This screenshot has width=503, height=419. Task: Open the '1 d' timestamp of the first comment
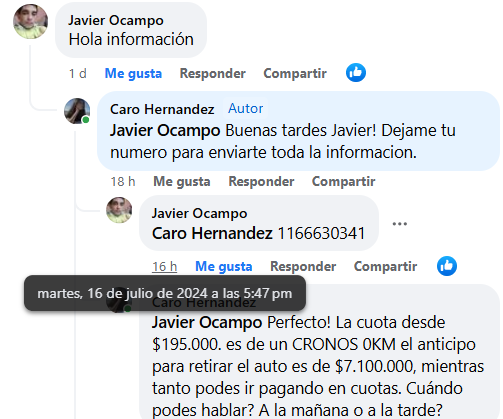pos(78,73)
